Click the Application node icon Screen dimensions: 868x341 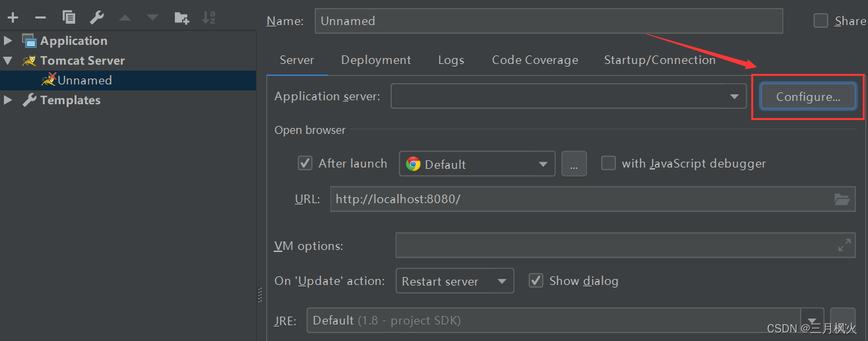click(29, 40)
